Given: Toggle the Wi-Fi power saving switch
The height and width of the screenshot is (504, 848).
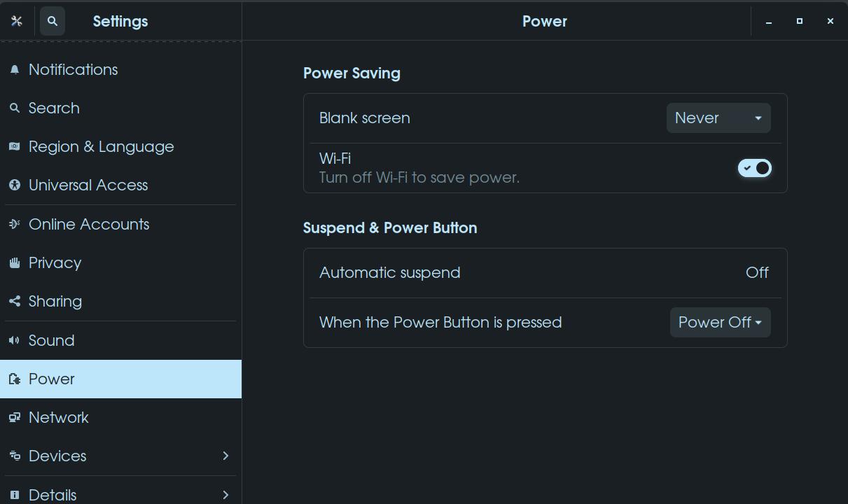Looking at the screenshot, I should (x=754, y=168).
